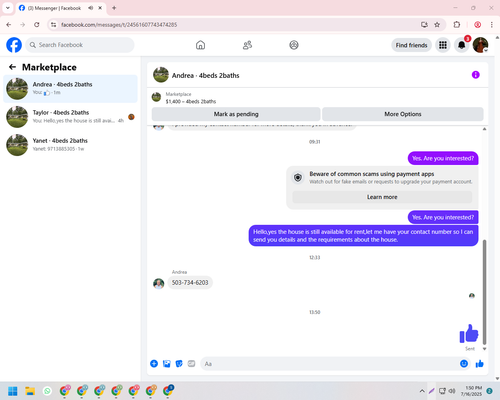Click the first purple 'Yes. Are you interested?' message
The height and width of the screenshot is (400, 500).
coord(443,158)
